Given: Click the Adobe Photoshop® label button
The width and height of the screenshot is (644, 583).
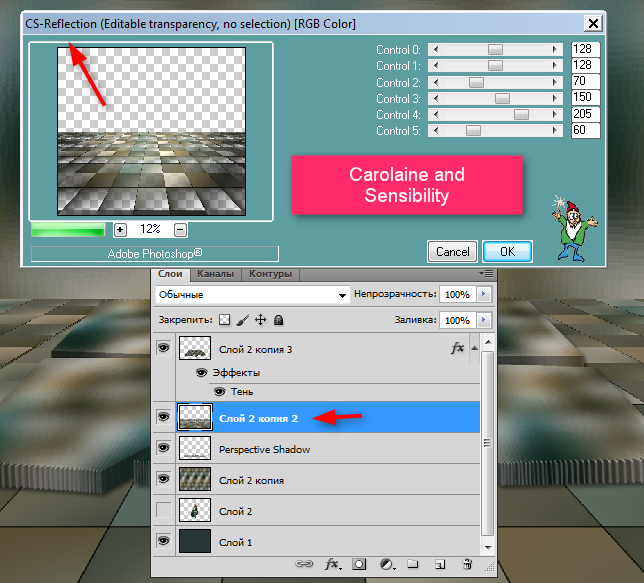Looking at the screenshot, I should [x=155, y=254].
